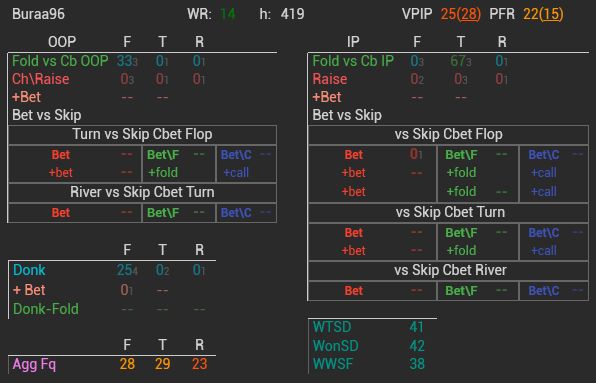This screenshot has height=383, width=596.
Task: Click the IP section header
Action: pos(353,41)
